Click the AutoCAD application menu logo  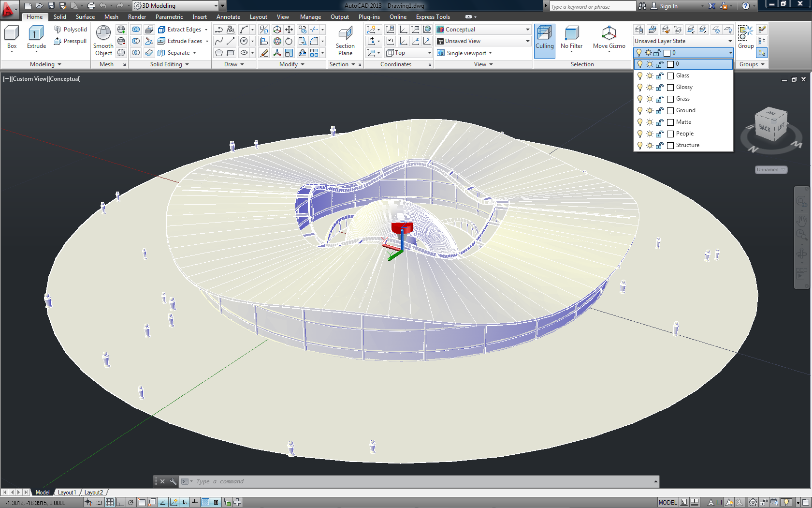[9, 9]
